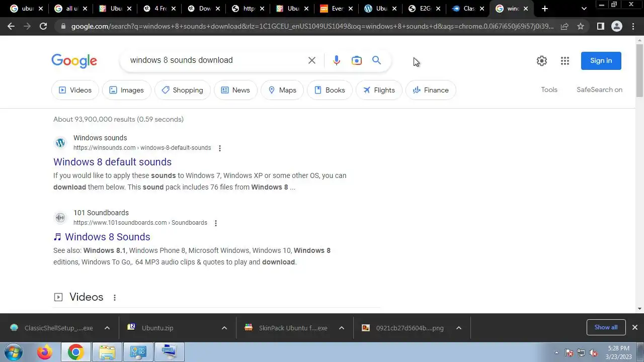644x362 pixels.
Task: Open the Chrome profile avatar menu
Action: click(x=616, y=26)
